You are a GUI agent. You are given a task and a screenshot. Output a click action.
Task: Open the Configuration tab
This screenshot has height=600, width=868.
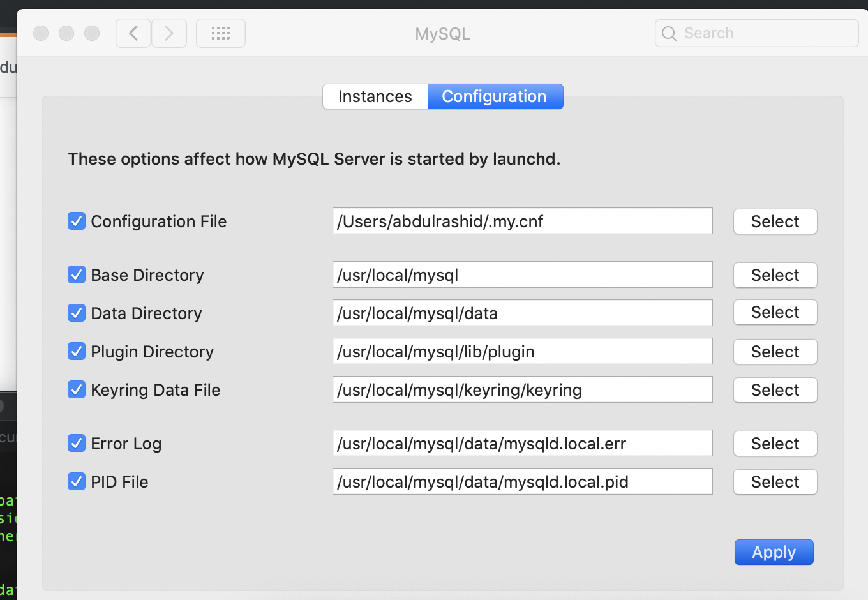click(x=495, y=96)
